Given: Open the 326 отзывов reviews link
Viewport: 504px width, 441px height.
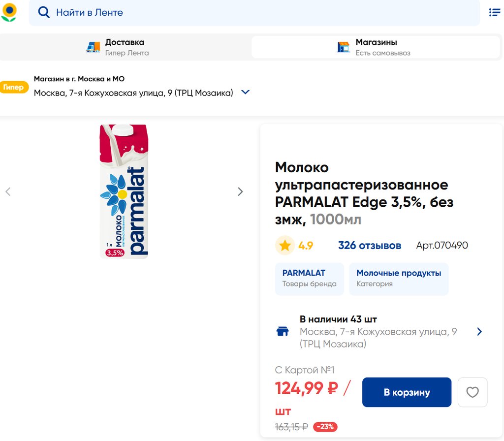Looking at the screenshot, I should (369, 245).
